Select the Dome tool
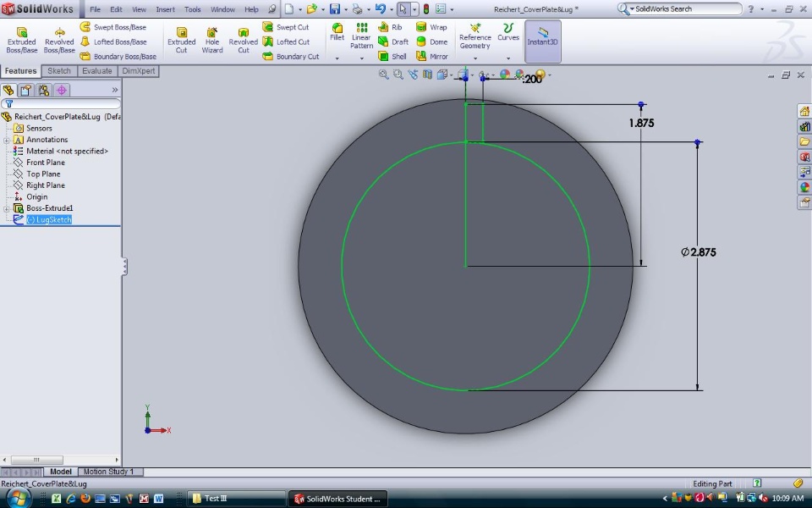The width and height of the screenshot is (812, 508). (x=431, y=41)
